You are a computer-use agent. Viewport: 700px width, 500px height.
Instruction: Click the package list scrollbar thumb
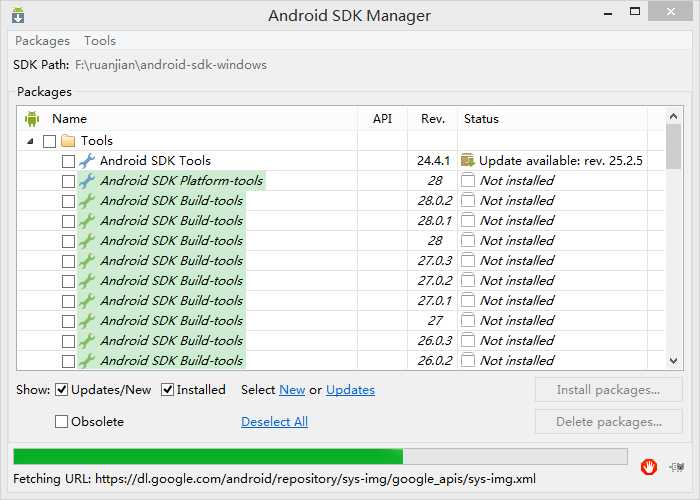[673, 146]
